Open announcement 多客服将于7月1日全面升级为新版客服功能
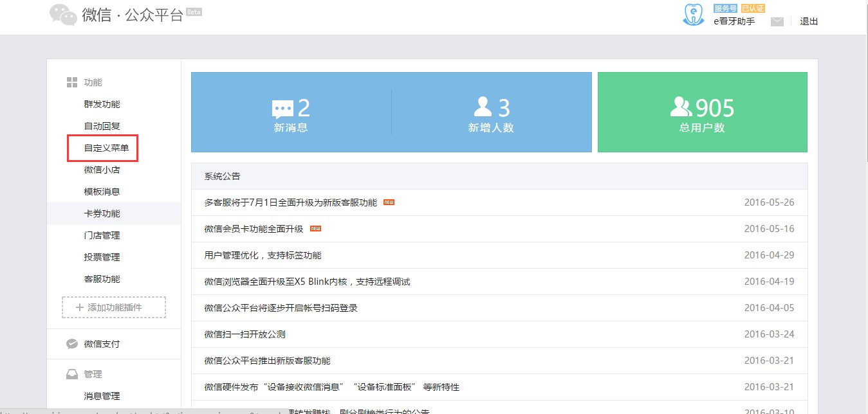This screenshot has width=868, height=414. pos(291,203)
